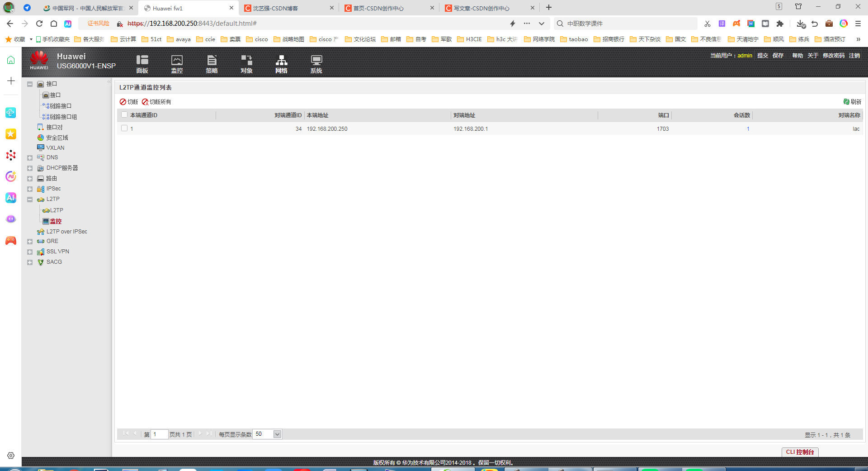Expand the 路由 tree node

tap(30, 179)
